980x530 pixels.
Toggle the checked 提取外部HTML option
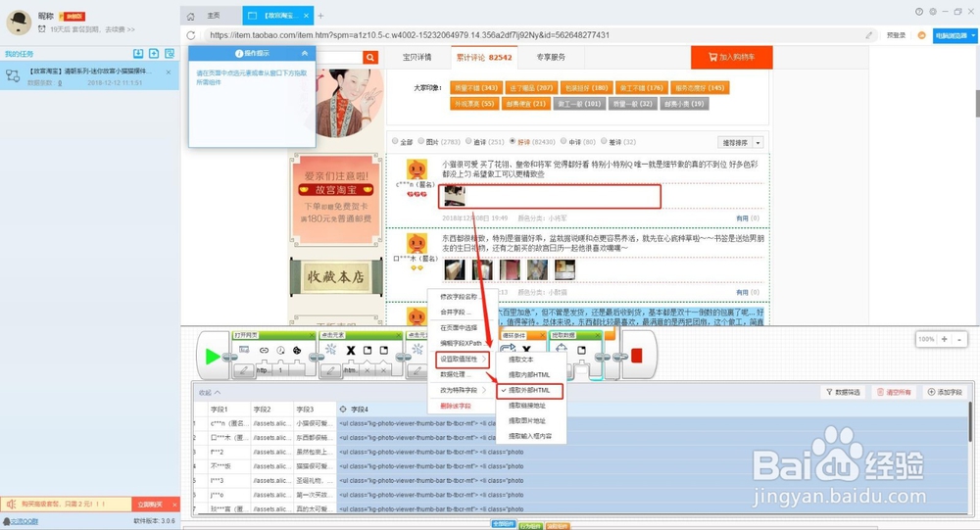[529, 391]
